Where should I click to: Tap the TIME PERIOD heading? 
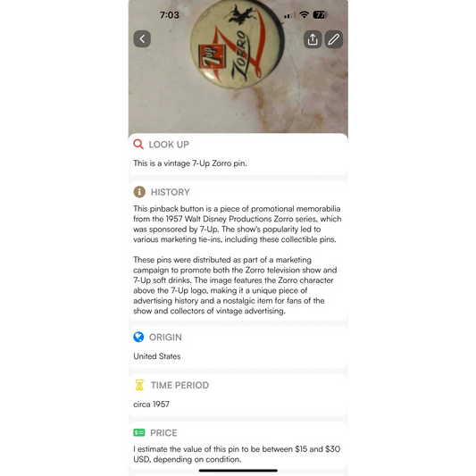click(180, 385)
